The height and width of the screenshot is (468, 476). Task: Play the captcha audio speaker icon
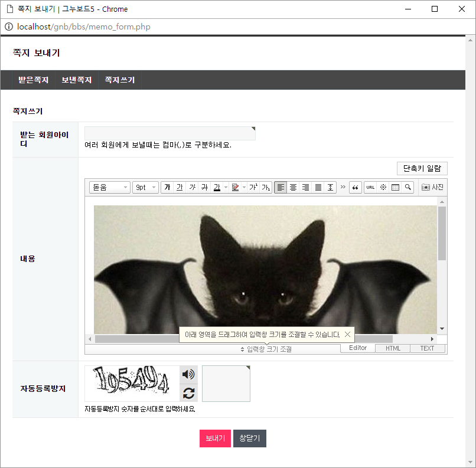coord(188,374)
